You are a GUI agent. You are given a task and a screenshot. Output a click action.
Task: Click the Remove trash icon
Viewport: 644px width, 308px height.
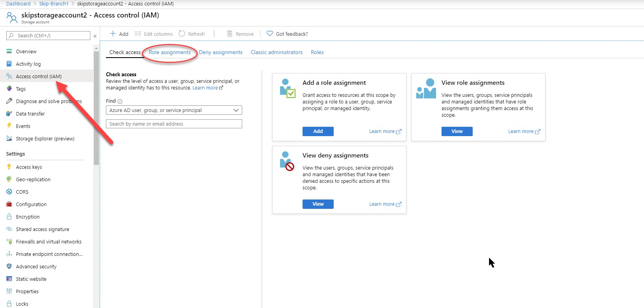click(x=230, y=33)
